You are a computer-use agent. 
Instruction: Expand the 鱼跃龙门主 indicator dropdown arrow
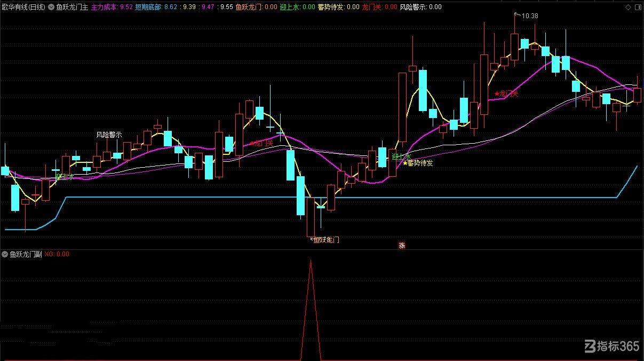click(51, 7)
